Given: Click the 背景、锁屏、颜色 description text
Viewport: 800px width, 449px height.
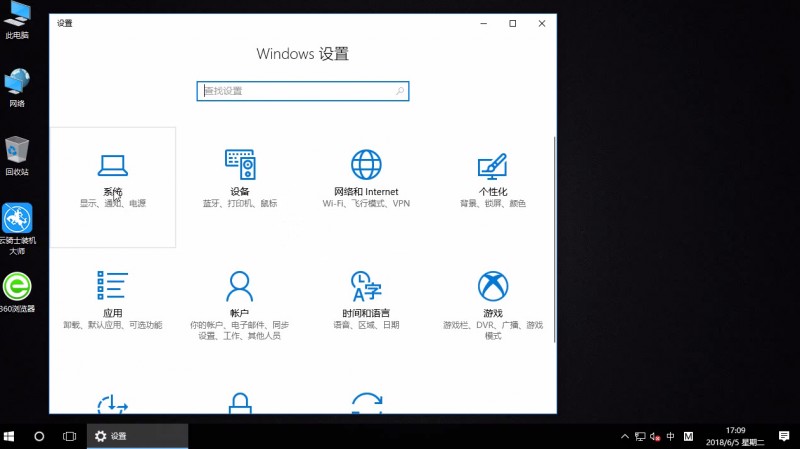Looking at the screenshot, I should click(493, 203).
